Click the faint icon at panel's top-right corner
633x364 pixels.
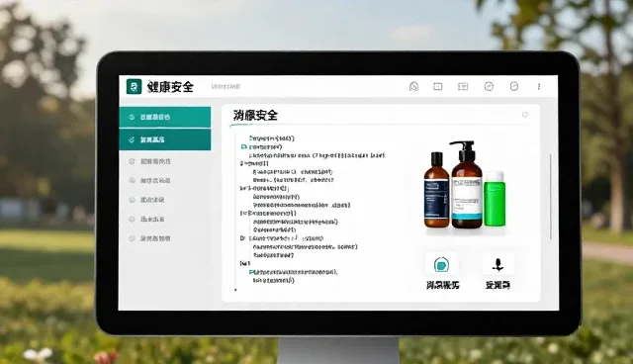click(x=525, y=115)
